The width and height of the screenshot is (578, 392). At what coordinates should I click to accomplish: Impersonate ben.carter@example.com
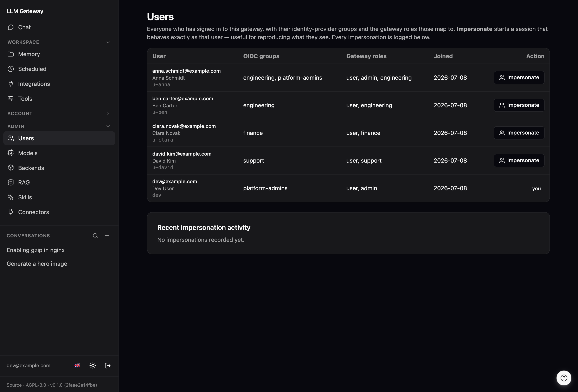pyautogui.click(x=519, y=105)
